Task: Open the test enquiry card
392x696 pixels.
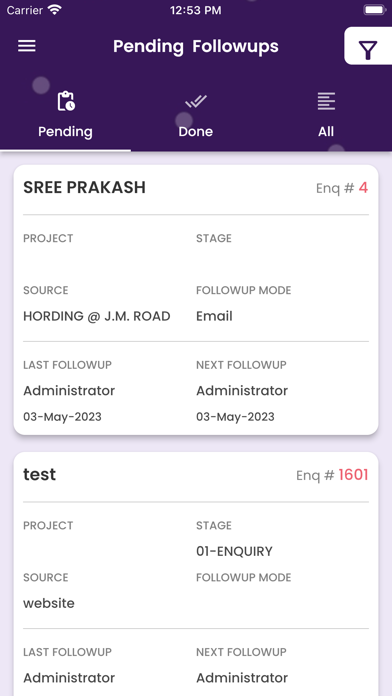Action: pos(196,574)
